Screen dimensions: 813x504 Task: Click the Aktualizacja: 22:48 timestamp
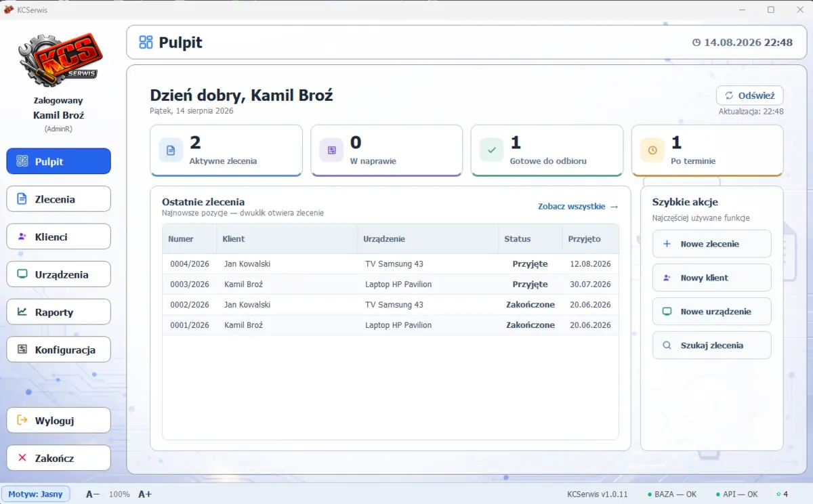click(751, 111)
